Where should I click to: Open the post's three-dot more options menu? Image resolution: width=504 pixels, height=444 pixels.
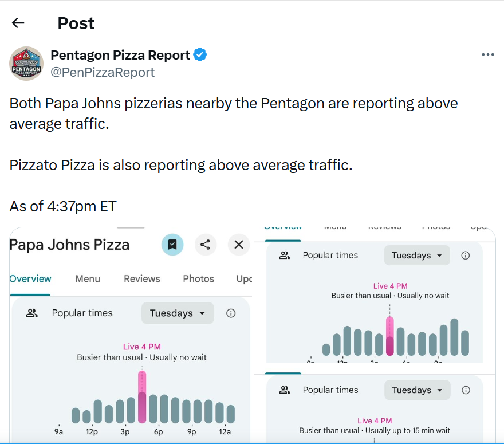487,54
